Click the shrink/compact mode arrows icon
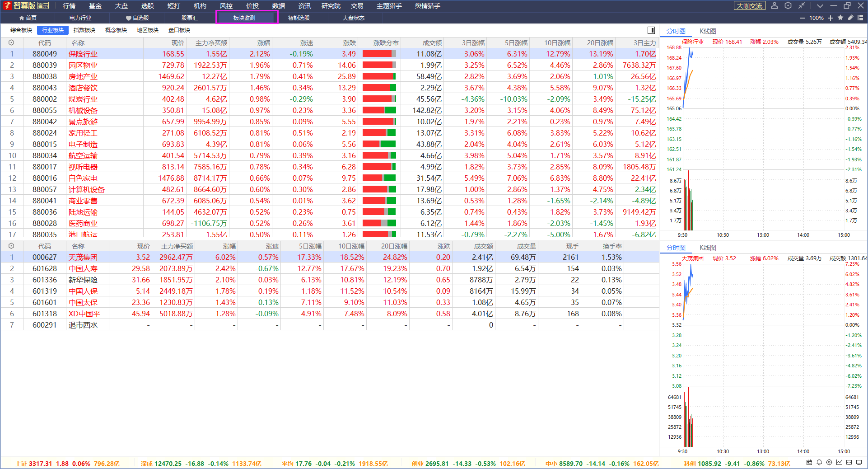 click(x=802, y=5)
